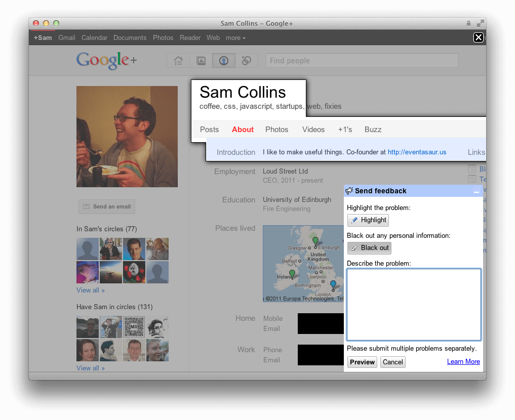Select the Profile icon in the navigation bar

pos(223,60)
